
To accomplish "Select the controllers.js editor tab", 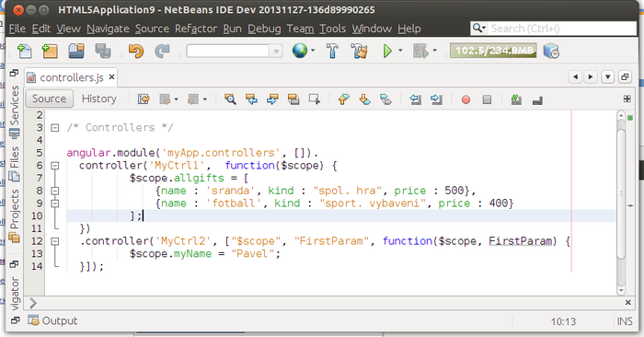I will tap(71, 77).
